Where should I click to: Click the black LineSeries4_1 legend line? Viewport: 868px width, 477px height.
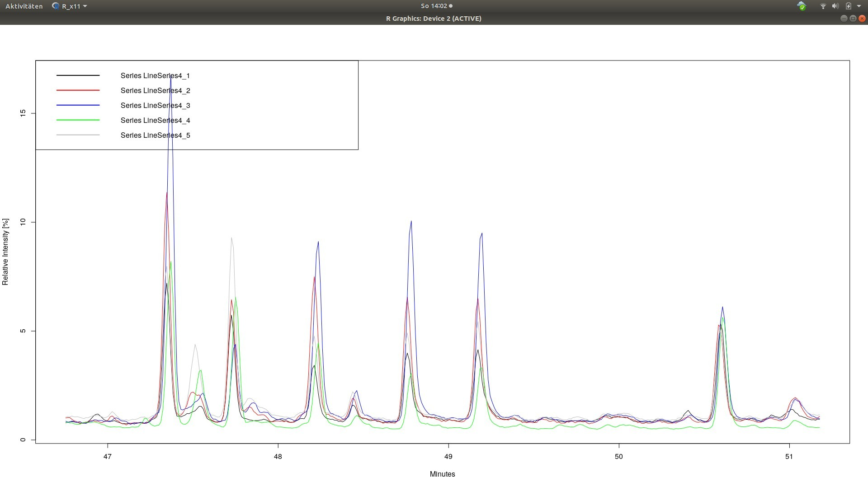[78, 75]
